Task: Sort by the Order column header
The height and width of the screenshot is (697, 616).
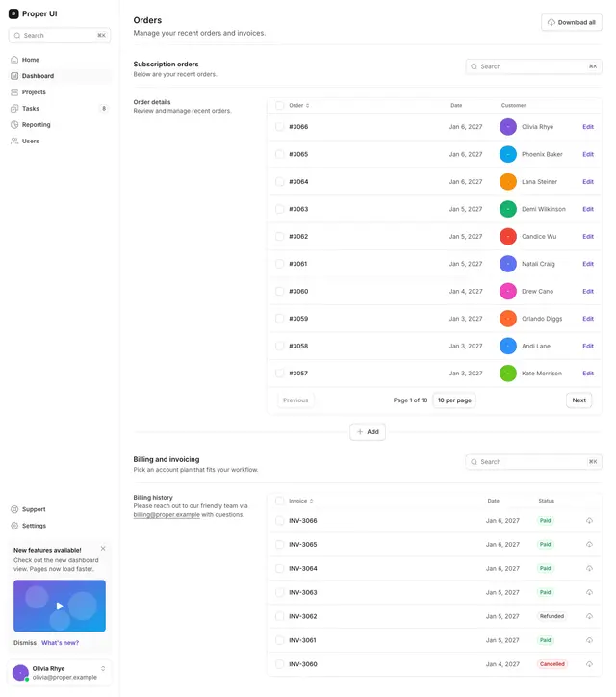Action: click(x=299, y=105)
